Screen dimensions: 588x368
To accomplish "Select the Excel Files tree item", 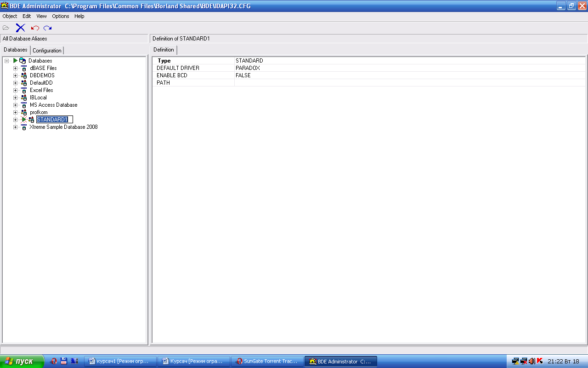I will point(41,90).
